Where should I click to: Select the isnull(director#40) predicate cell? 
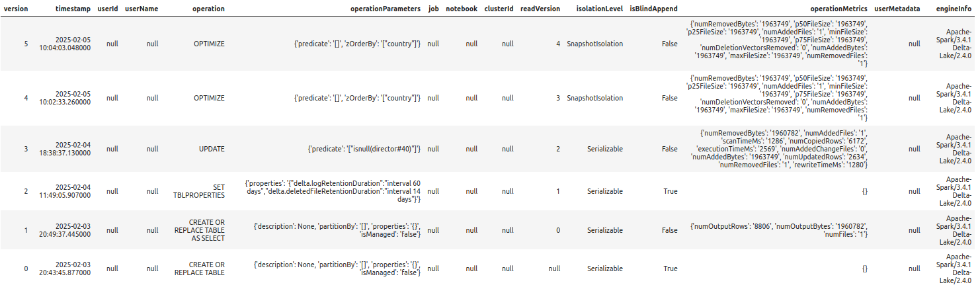point(364,149)
